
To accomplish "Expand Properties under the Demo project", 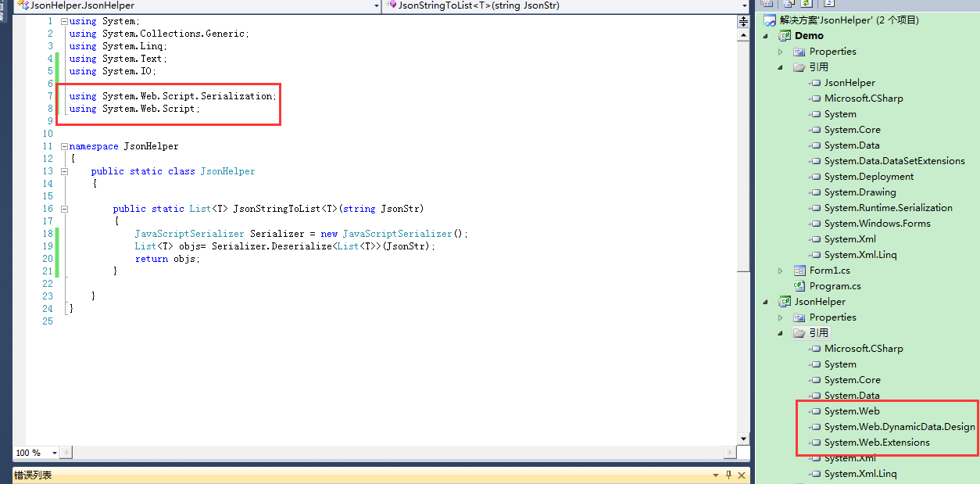I will [x=780, y=52].
